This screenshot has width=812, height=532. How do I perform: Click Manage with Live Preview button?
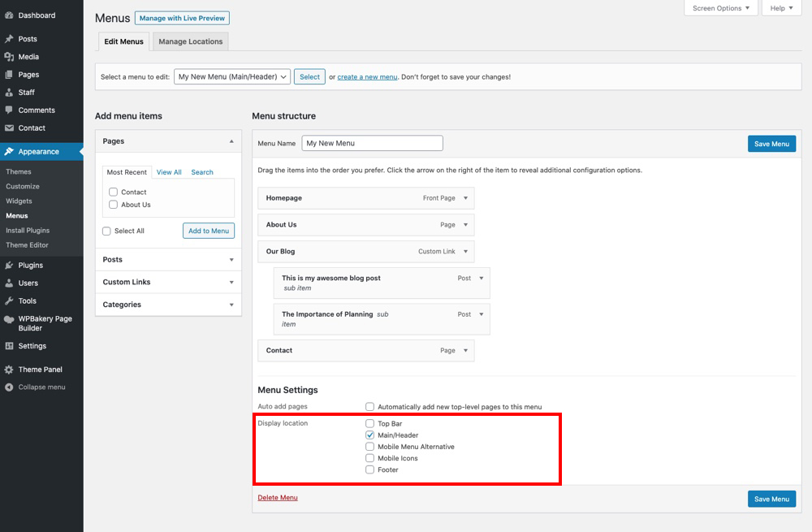point(182,18)
